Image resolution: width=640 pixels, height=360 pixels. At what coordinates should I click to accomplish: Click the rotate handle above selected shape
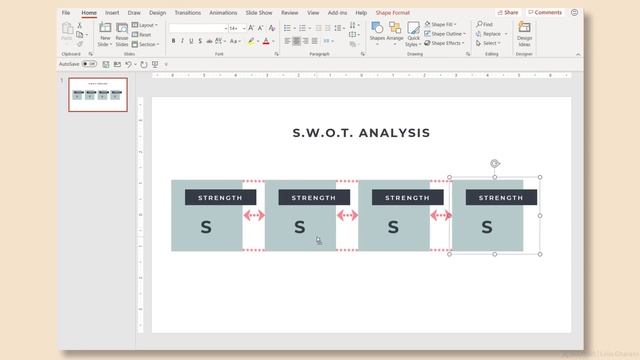pos(495,163)
